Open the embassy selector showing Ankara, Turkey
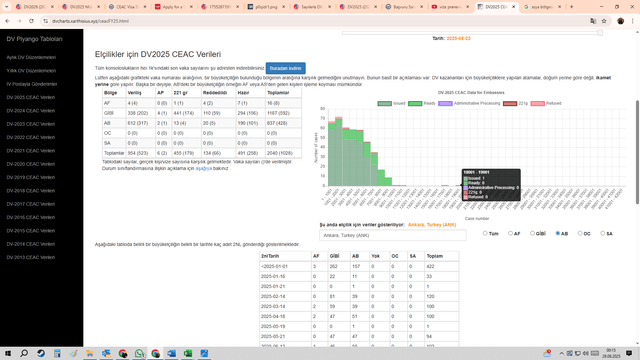Viewport: 640px width, 360px height. (393, 236)
